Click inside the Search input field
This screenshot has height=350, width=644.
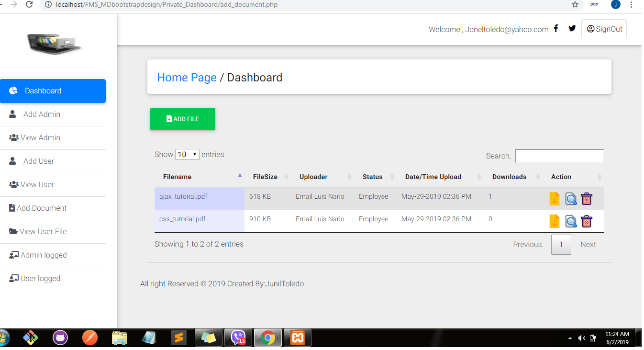(x=559, y=156)
